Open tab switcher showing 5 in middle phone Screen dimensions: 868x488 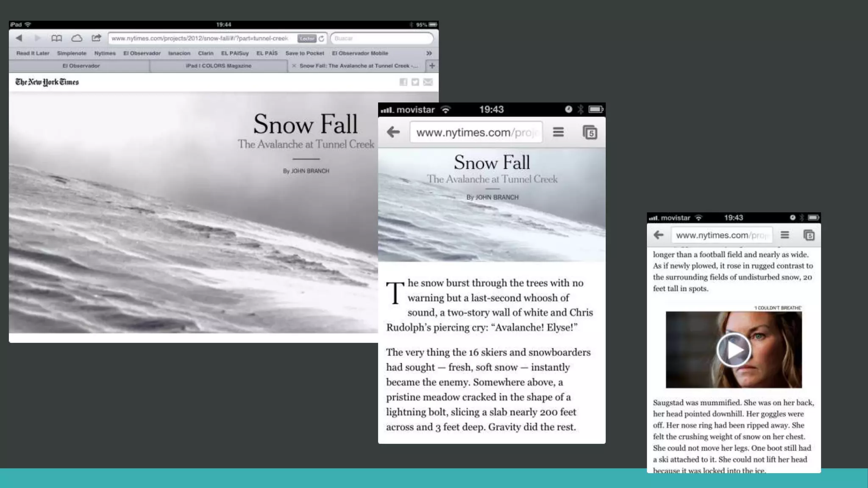(590, 133)
